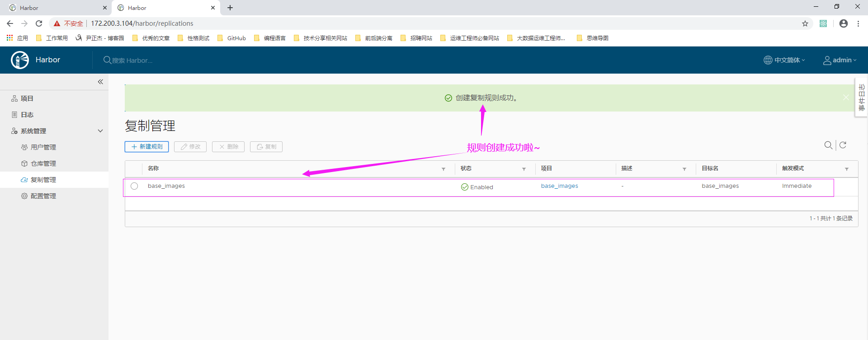Click the globe language icon
Image resolution: width=868 pixels, height=340 pixels.
point(768,60)
